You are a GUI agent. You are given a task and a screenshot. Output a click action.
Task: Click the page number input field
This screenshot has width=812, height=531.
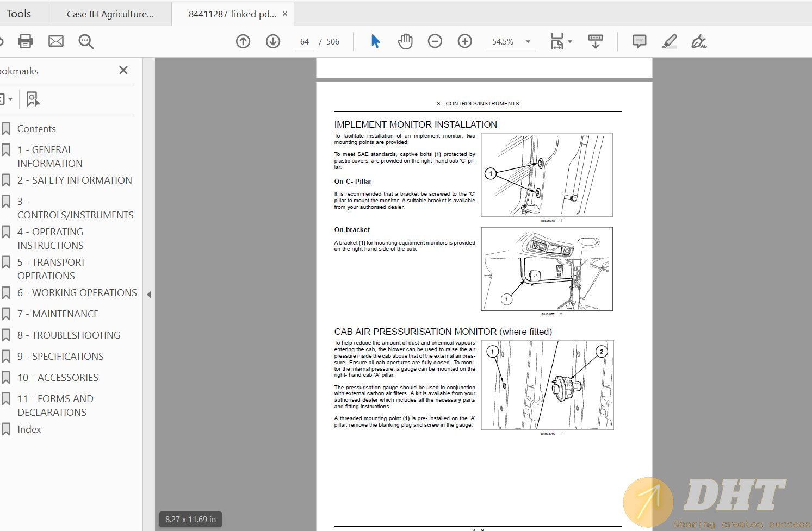(x=305, y=42)
